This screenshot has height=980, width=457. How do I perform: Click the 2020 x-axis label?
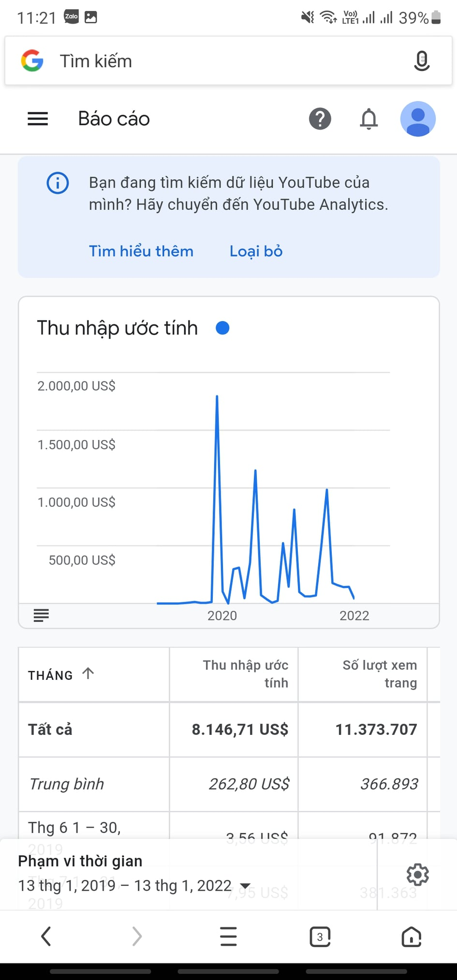pyautogui.click(x=222, y=615)
